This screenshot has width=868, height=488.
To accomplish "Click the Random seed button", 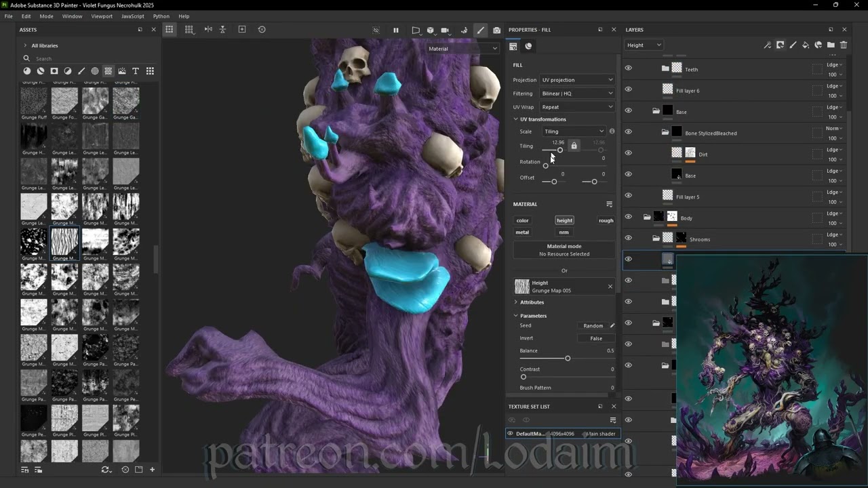I will tap(593, 326).
